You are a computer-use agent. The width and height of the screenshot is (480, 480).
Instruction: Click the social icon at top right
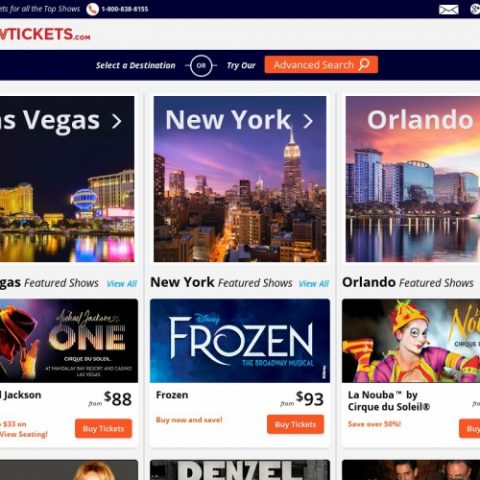click(476, 9)
